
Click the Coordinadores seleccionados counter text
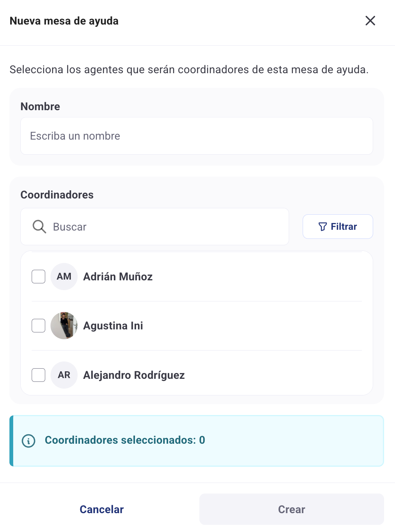point(125,440)
